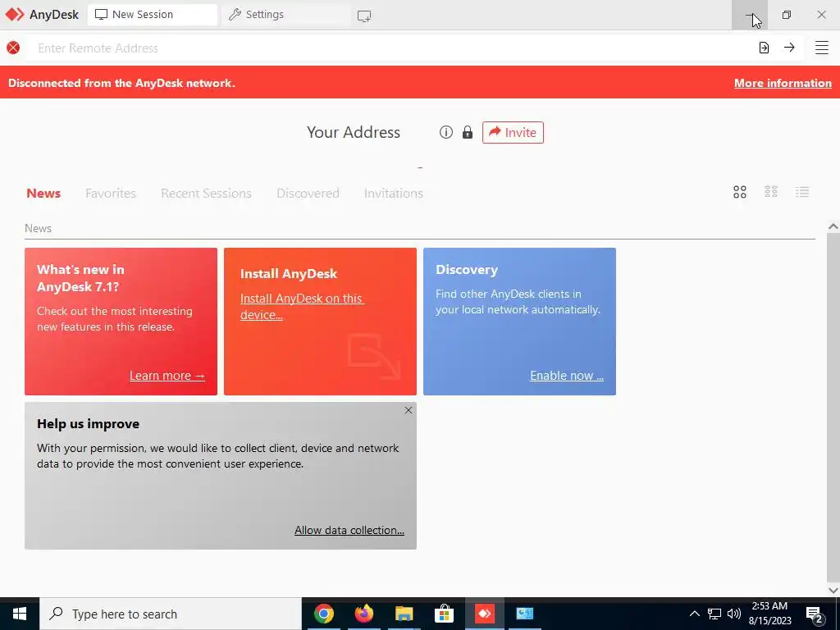Click the What's new in AnyDesk 7.1 card
Viewport: 840px width, 630px height.
pos(121,322)
